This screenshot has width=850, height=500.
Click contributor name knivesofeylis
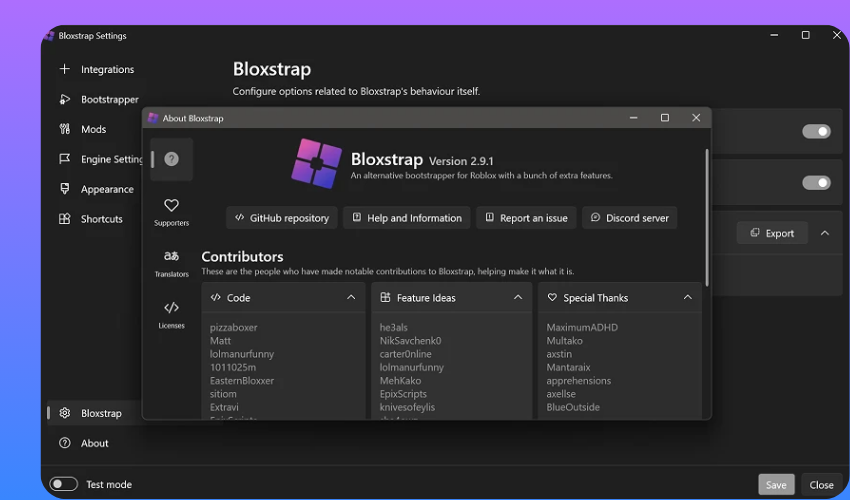click(407, 407)
